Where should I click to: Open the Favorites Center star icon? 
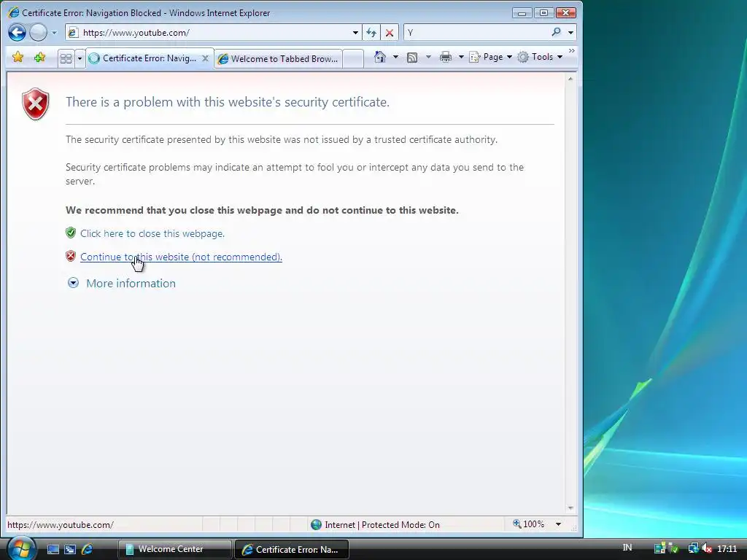[18, 58]
